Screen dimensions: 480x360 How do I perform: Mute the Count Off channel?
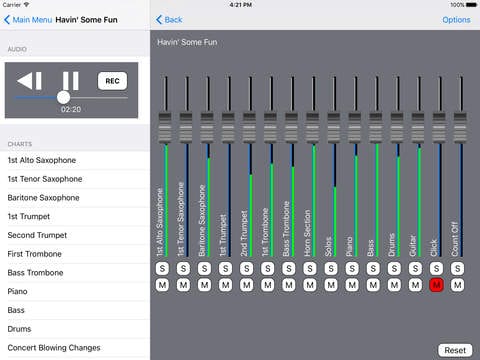point(457,285)
